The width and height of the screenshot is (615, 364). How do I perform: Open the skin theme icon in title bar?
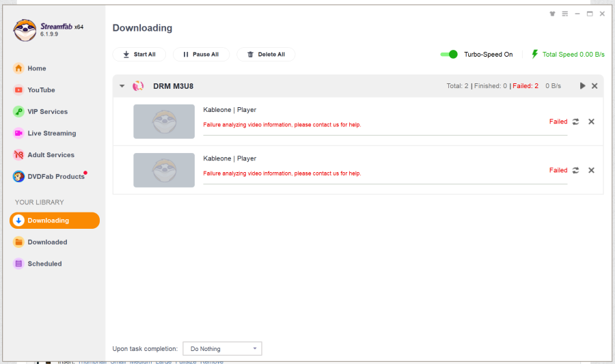coord(553,14)
